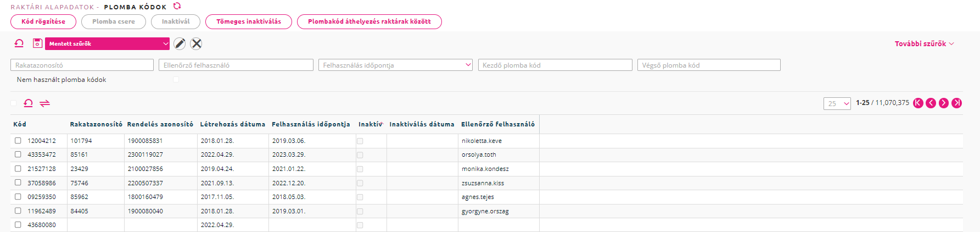Toggle the select-all rows checkbox above the table

(x=14, y=103)
